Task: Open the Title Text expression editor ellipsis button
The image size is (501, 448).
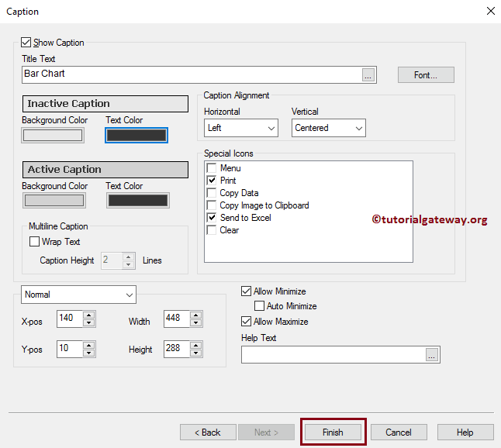Action: pos(368,74)
